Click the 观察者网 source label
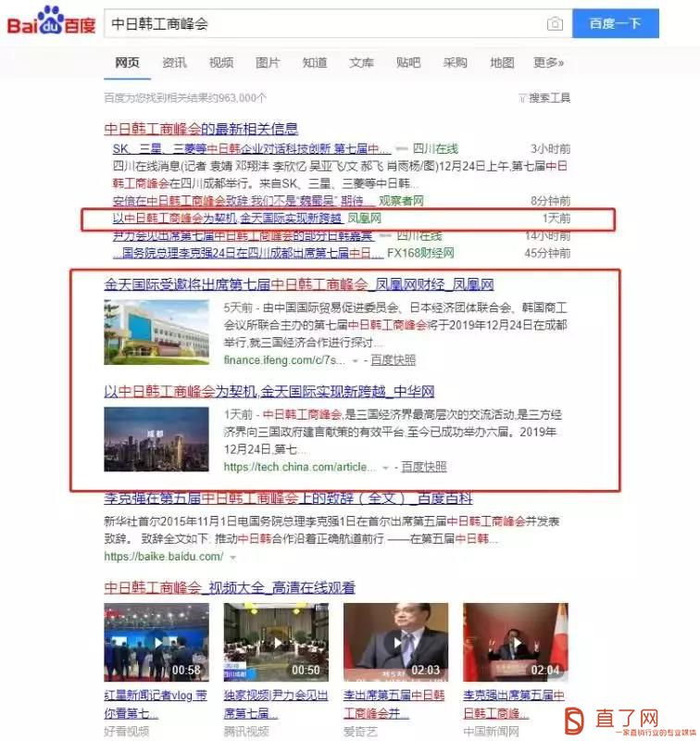The height and width of the screenshot is (741, 700). (401, 201)
